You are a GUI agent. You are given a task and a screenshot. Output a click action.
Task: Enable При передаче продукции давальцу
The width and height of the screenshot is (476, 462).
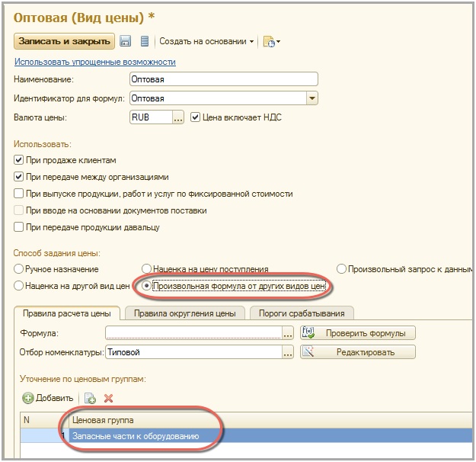(19, 227)
